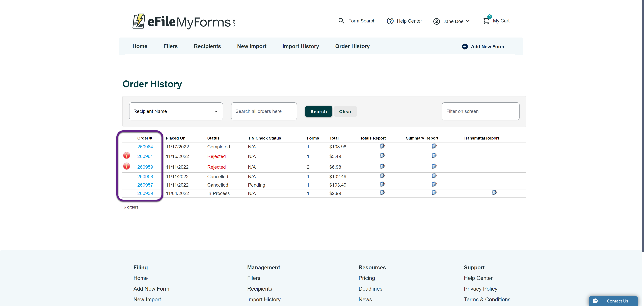This screenshot has width=644, height=306.
Task: Go to Import History tab
Action: 301,46
